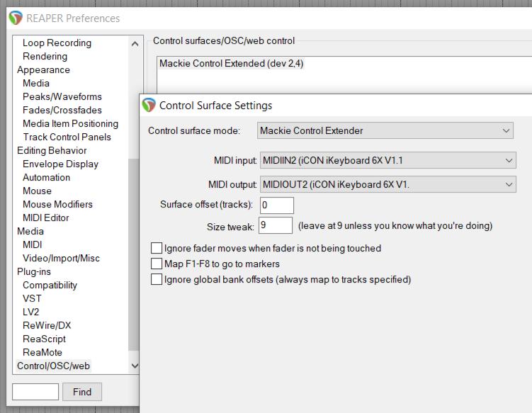Screen dimensions: 532x413
Task: Open the Track Control Panels section
Action: coord(67,137)
